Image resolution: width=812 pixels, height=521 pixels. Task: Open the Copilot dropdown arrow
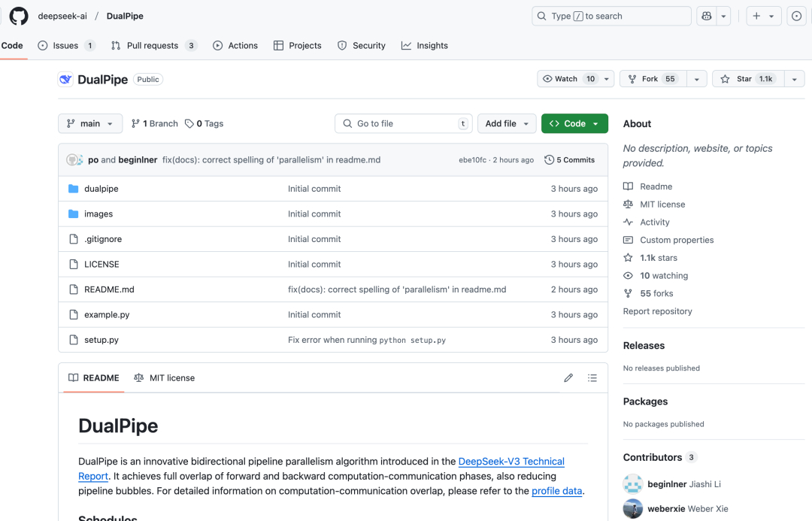point(723,16)
